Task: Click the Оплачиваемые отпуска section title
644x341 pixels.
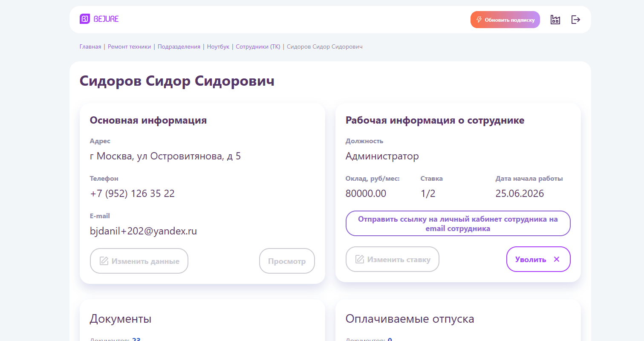Action: pos(410,319)
